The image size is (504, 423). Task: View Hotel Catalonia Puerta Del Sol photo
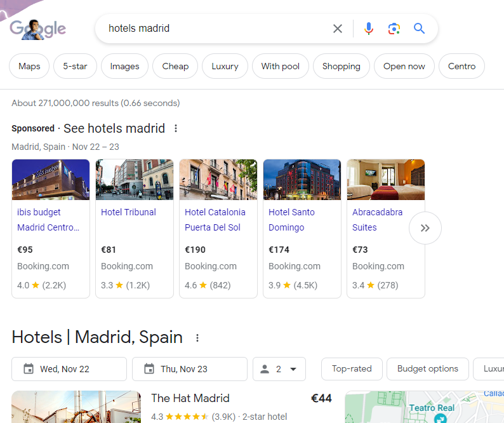pyautogui.click(x=218, y=180)
